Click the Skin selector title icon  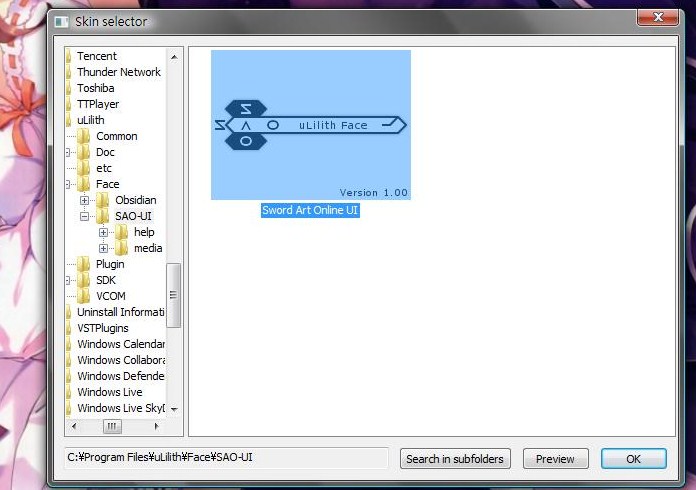61,22
